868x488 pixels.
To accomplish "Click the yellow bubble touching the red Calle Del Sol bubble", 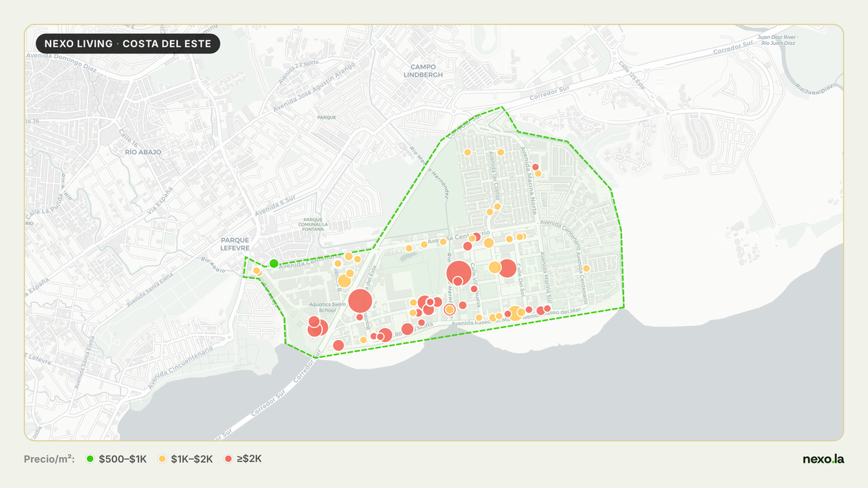I will click(495, 267).
